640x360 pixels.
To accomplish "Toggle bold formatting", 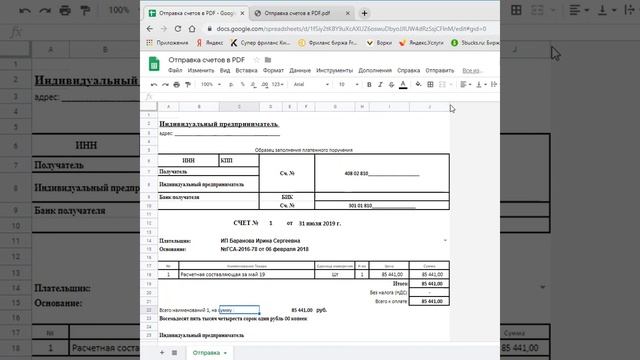I will click(x=369, y=84).
